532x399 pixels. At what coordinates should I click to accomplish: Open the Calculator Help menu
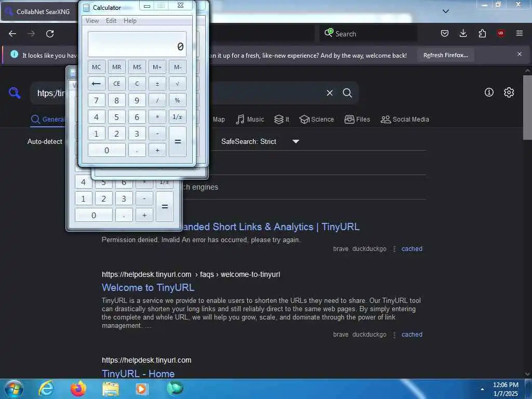(130, 21)
